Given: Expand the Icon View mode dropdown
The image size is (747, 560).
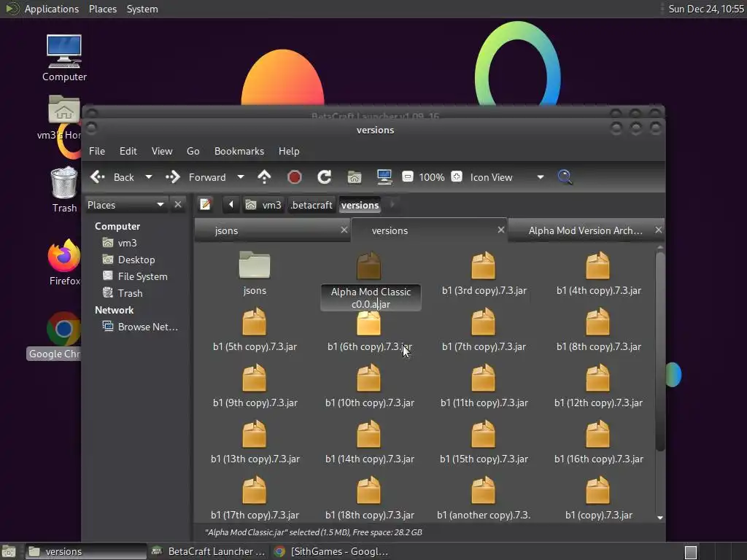Looking at the screenshot, I should (x=540, y=177).
